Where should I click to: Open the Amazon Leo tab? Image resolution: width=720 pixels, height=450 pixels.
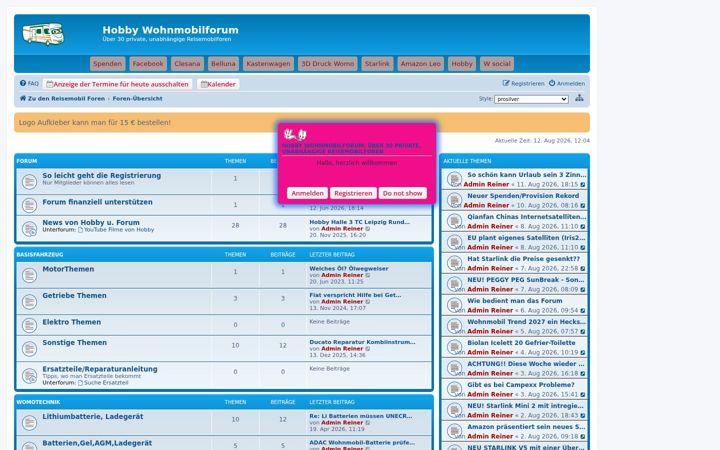pos(421,64)
